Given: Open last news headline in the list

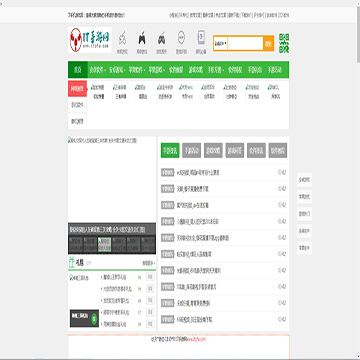Looking at the screenshot, I should click(195, 319).
